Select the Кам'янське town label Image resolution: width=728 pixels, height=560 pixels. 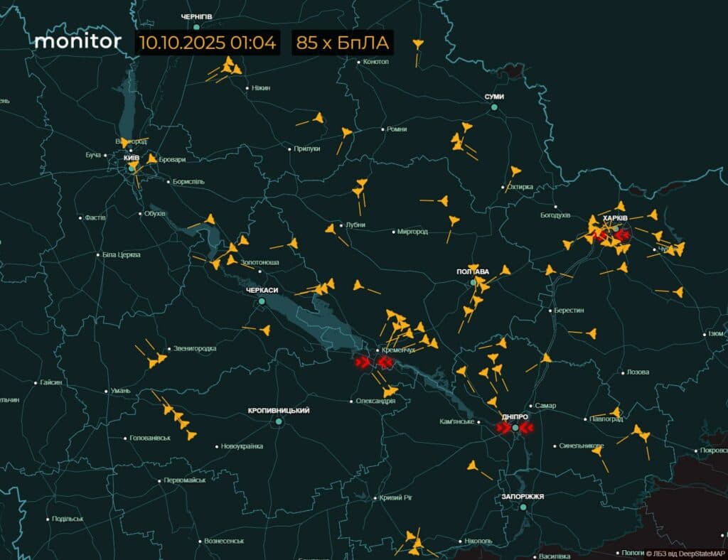[x=457, y=421]
